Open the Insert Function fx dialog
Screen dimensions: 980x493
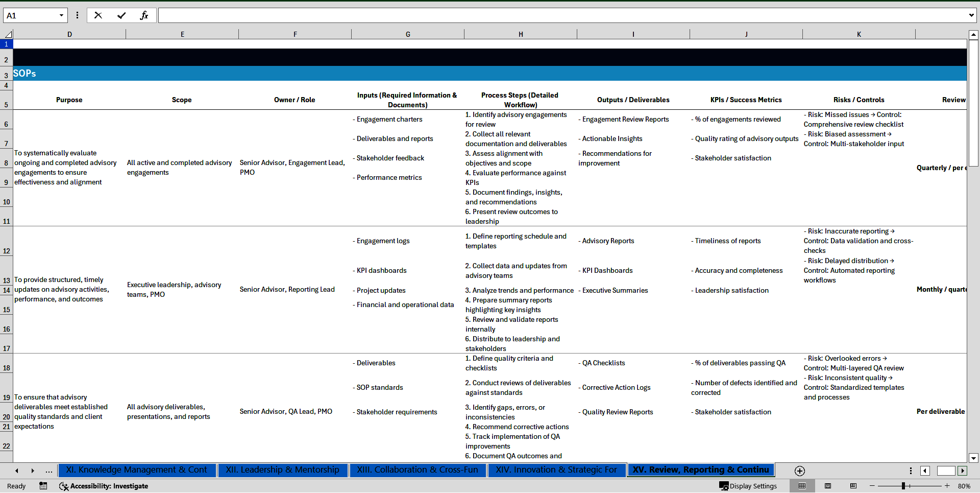pyautogui.click(x=144, y=15)
